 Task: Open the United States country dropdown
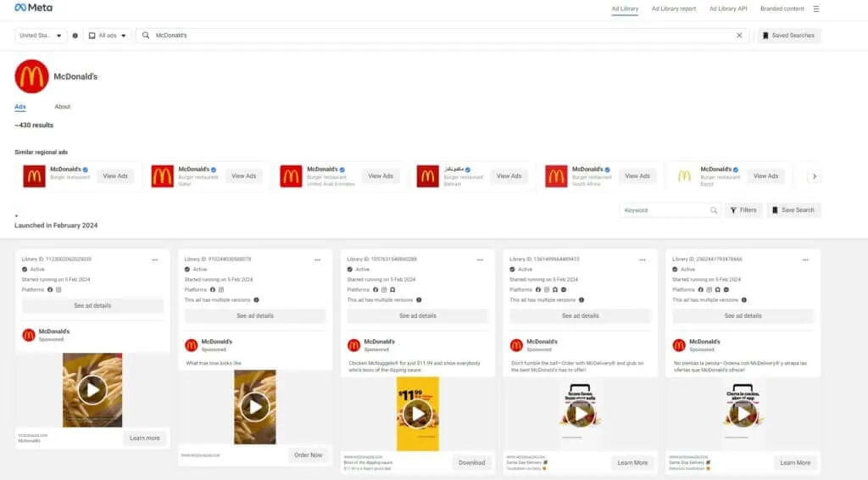click(x=41, y=36)
